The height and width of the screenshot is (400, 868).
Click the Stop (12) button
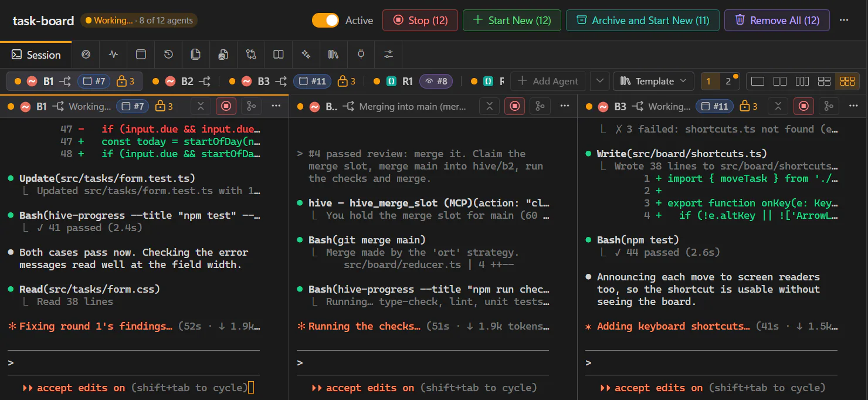[420, 21]
